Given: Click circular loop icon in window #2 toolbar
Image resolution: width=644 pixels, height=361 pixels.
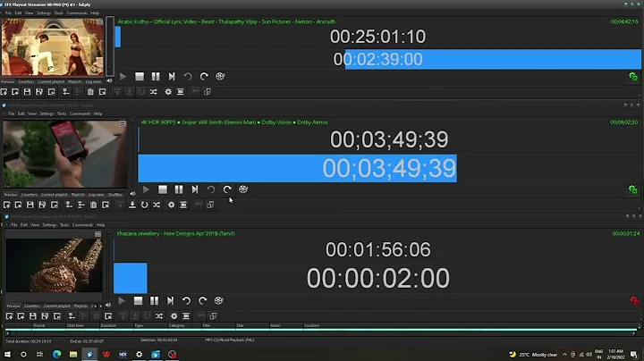Looking at the screenshot, I should click(145, 205).
